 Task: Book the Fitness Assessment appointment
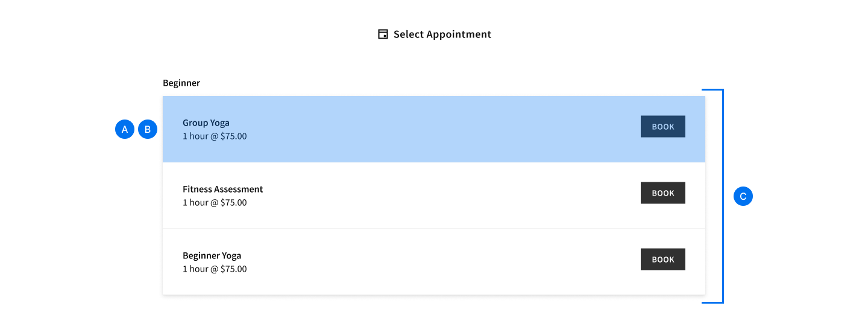[x=663, y=193]
